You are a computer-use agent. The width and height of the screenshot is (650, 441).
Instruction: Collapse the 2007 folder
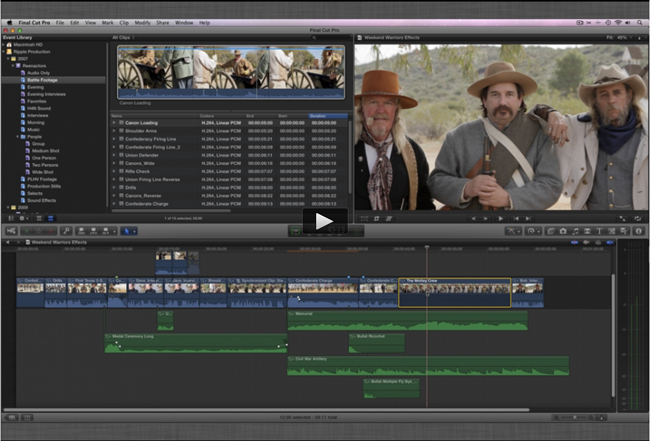8,58
